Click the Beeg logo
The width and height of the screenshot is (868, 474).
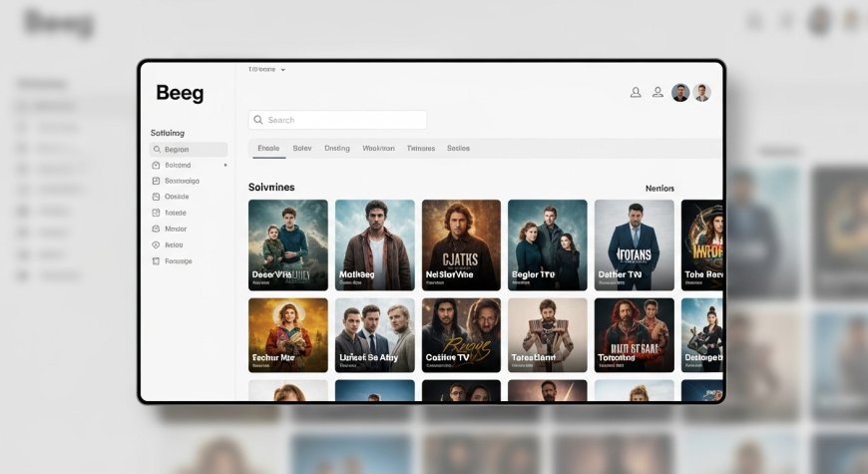click(180, 93)
